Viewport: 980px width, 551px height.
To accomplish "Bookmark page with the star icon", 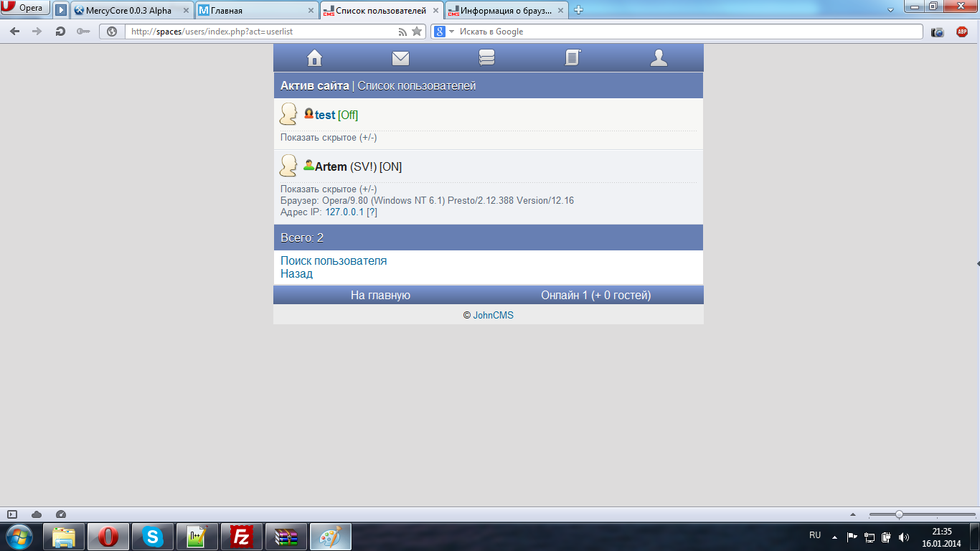I will point(417,32).
